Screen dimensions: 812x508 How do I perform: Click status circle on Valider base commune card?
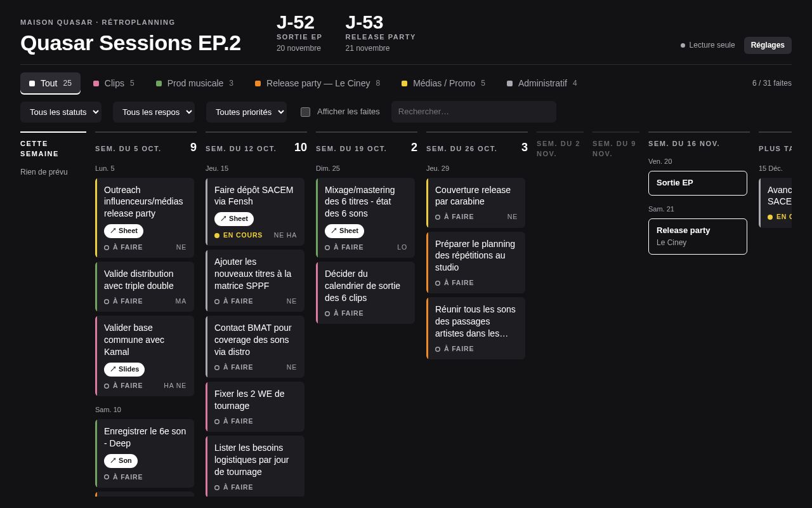[x=107, y=386]
